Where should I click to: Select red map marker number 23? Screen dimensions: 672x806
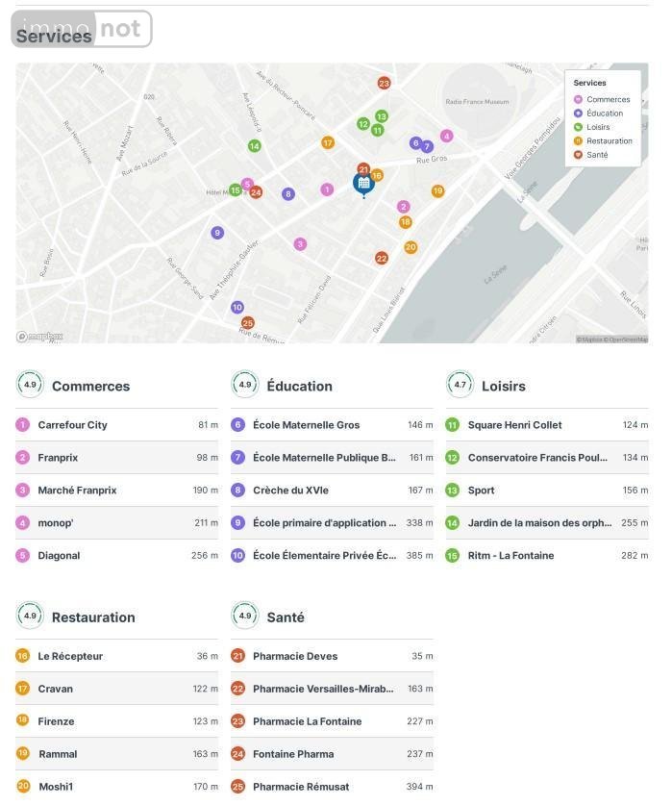384,84
